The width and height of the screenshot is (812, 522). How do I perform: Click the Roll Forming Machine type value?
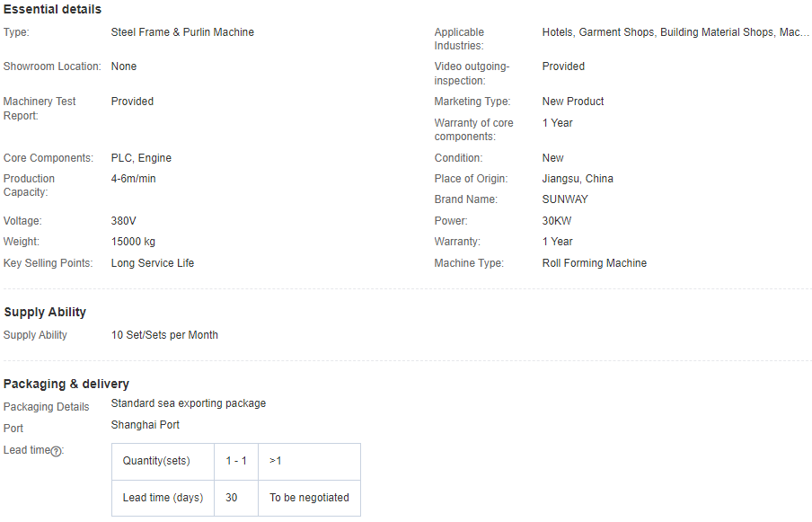pos(594,263)
